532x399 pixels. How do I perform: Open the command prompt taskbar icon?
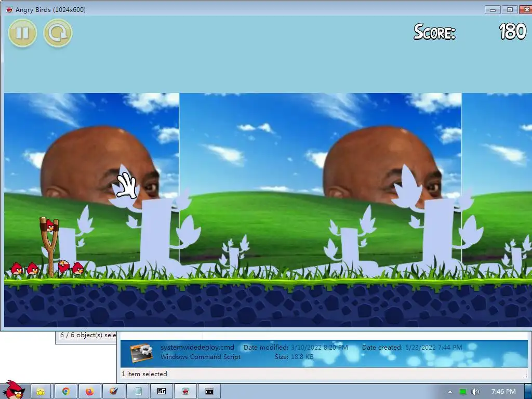[209, 392]
